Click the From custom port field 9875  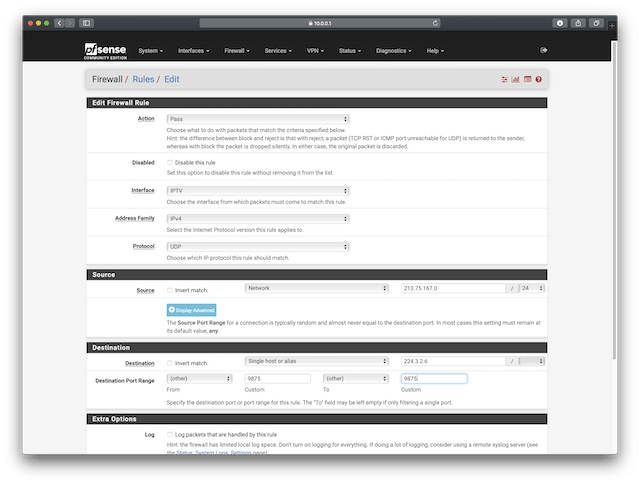pos(278,379)
